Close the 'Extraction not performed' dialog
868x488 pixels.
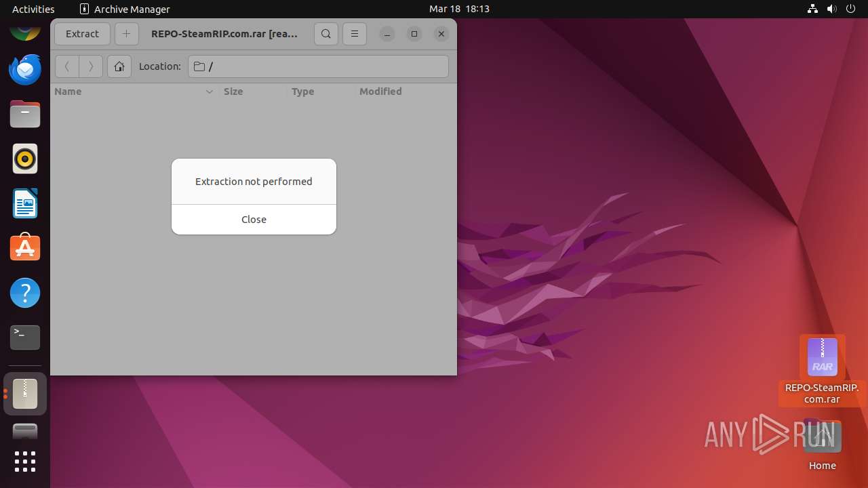coord(254,220)
